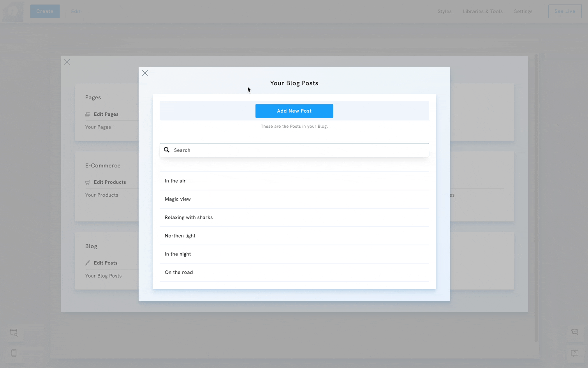This screenshot has width=588, height=368.
Task: Open the "Magic view" post
Action: 178,199
